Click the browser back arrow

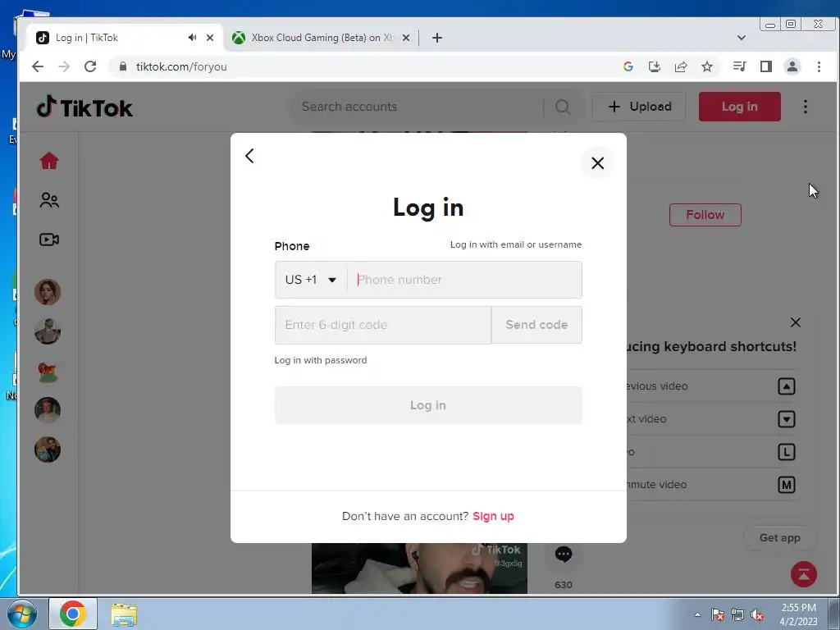pos(38,66)
